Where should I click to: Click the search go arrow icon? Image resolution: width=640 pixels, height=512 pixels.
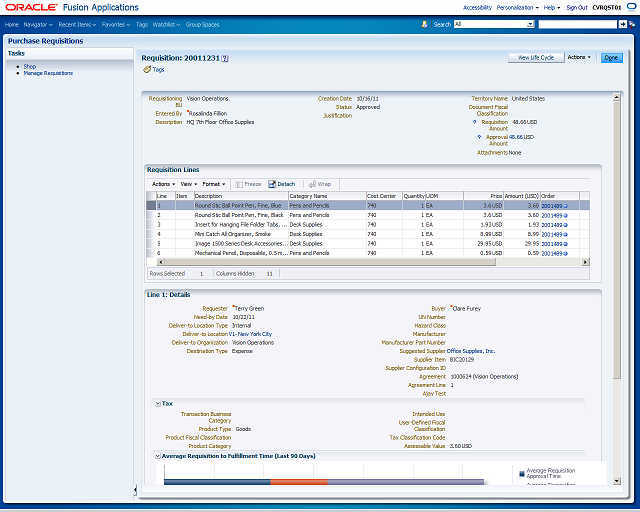622,24
